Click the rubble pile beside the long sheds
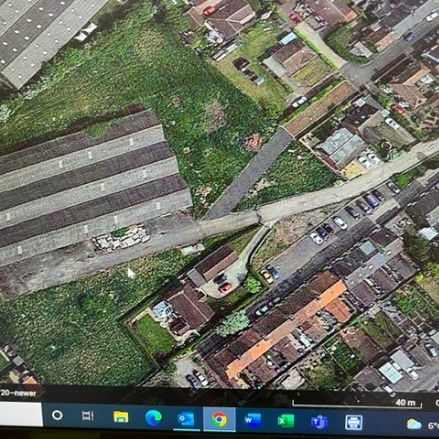 [121, 238]
